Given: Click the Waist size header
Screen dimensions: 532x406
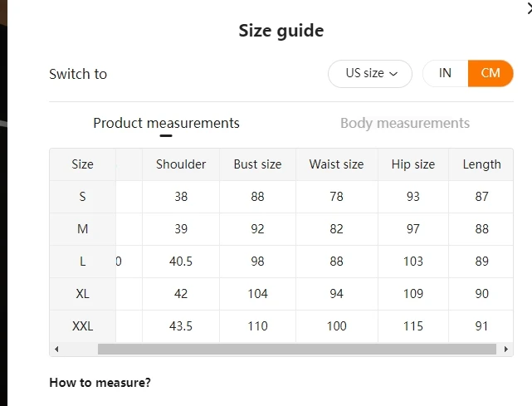Looking at the screenshot, I should coord(337,164).
